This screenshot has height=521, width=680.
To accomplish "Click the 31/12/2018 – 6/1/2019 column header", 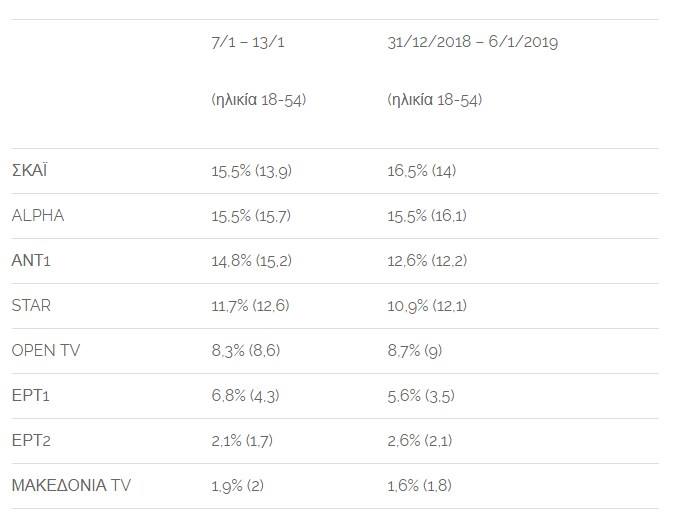I will (x=472, y=42).
